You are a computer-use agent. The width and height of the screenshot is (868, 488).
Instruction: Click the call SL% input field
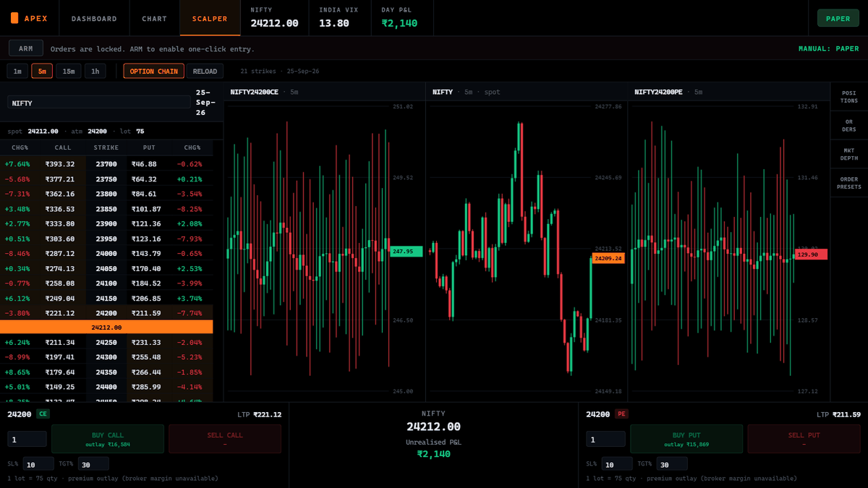[x=38, y=464]
